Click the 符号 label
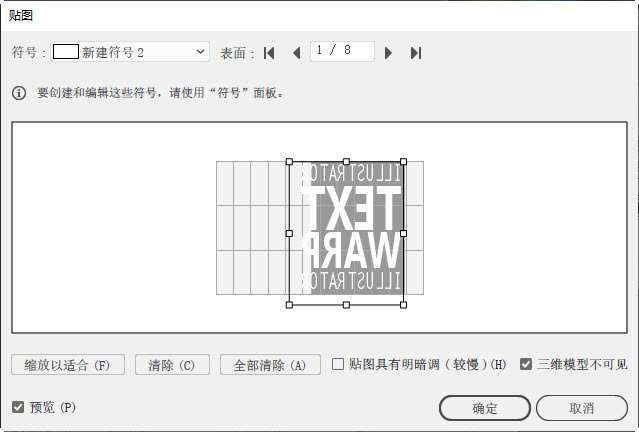639x432 pixels. [29, 52]
